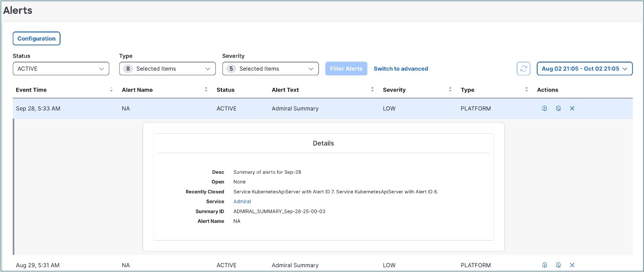Sort by Alert Text column arrows

(x=372, y=90)
